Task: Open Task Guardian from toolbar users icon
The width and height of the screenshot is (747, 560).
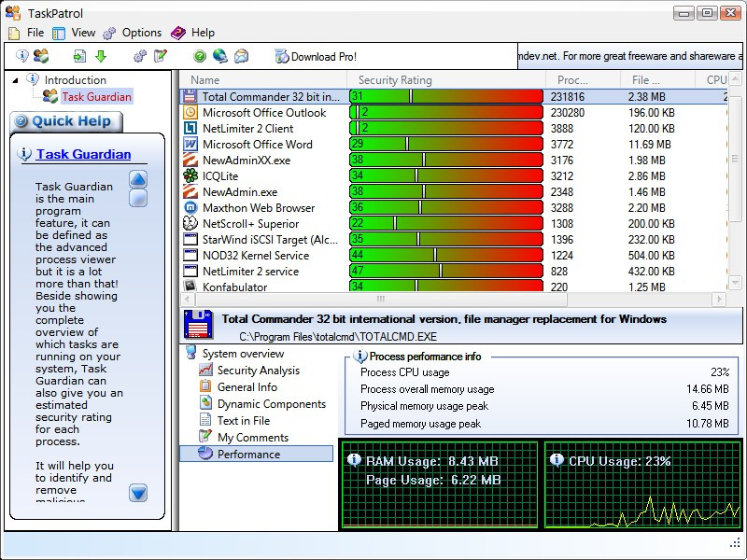Action: (x=41, y=56)
